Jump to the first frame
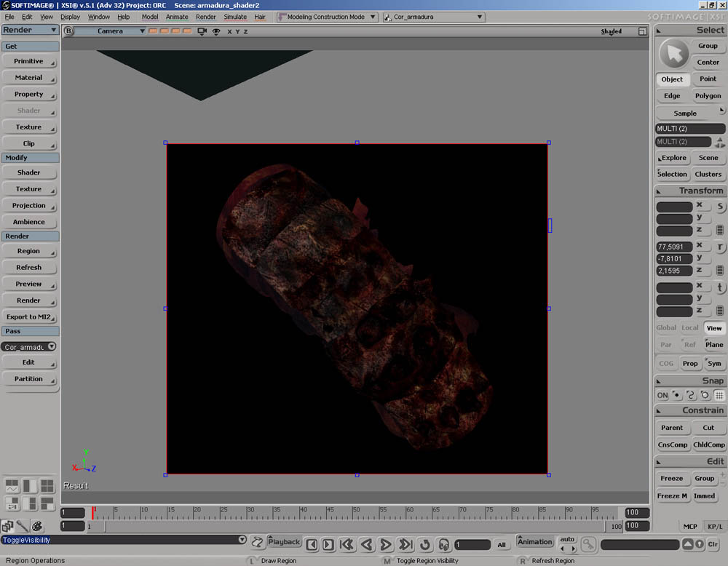This screenshot has width=728, height=566. pyautogui.click(x=347, y=544)
